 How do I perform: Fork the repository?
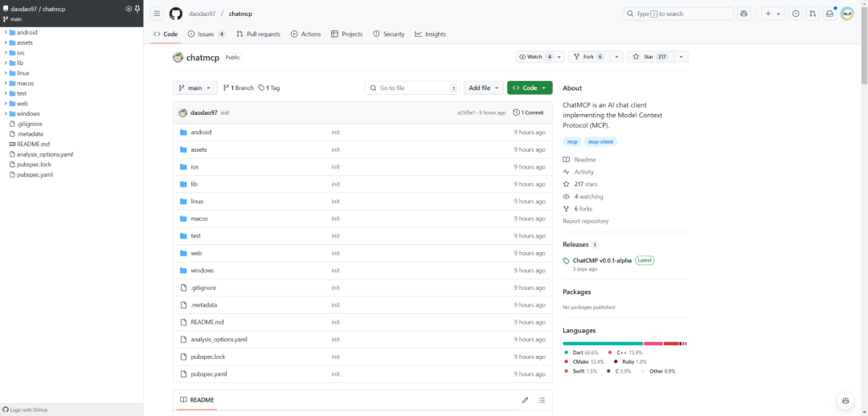(589, 56)
